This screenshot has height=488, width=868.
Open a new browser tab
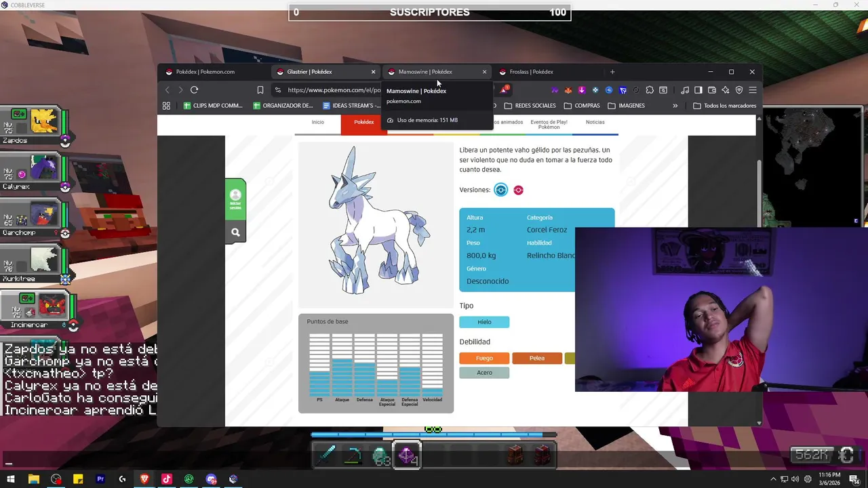[612, 72]
